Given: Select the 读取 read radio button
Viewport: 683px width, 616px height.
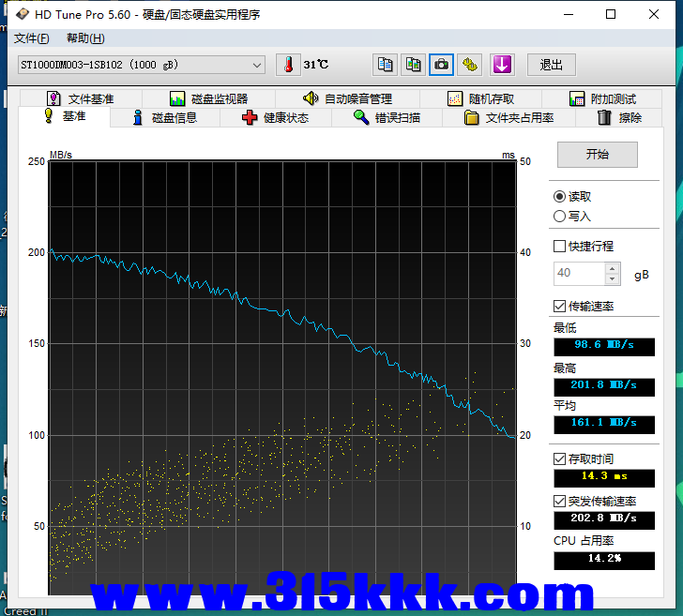Looking at the screenshot, I should pos(560,197).
